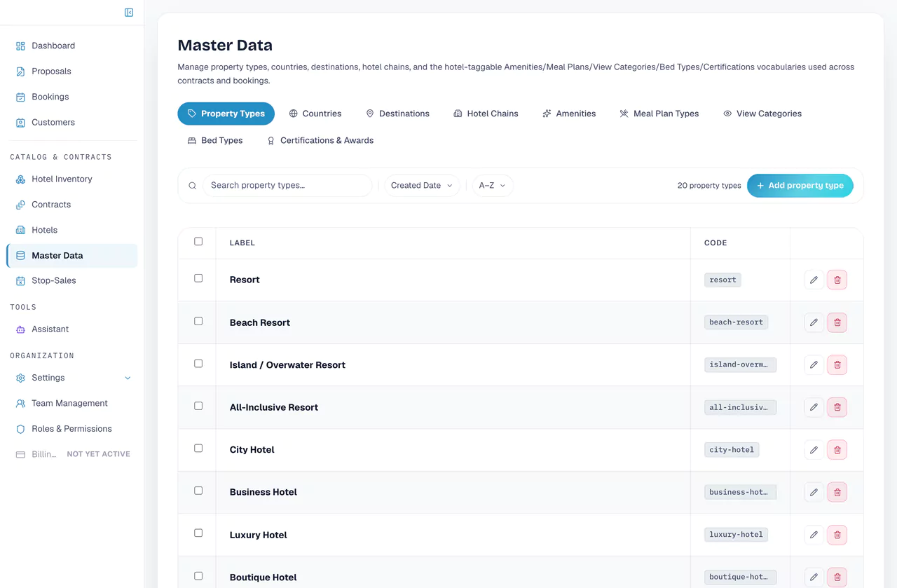
Task: Open the Meal Plan Types tab
Action: coord(659,114)
